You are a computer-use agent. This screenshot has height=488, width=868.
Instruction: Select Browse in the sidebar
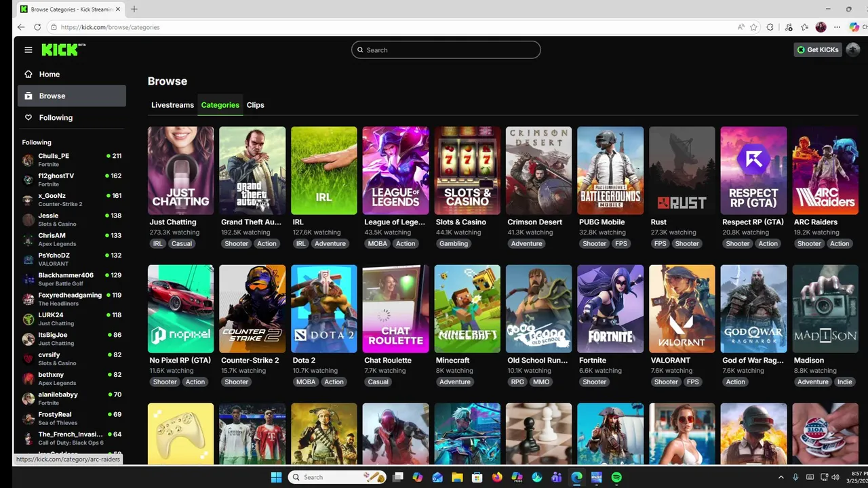72,96
